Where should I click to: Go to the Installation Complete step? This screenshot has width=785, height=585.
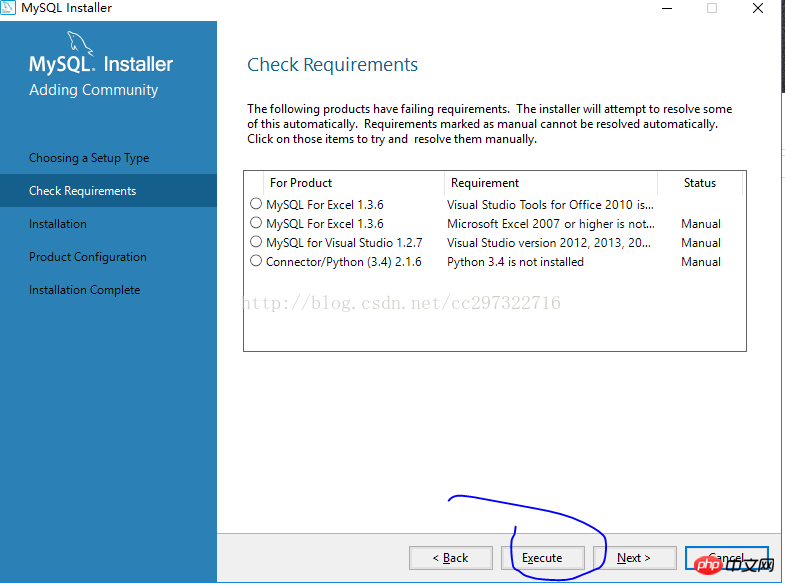85,290
